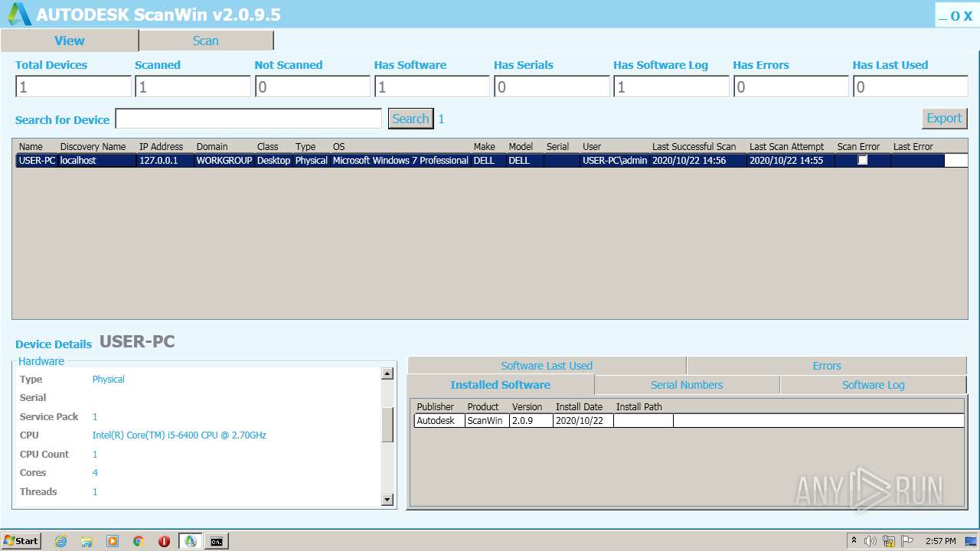980x551 pixels.
Task: Open the Serial Numbers tab
Action: coord(687,385)
